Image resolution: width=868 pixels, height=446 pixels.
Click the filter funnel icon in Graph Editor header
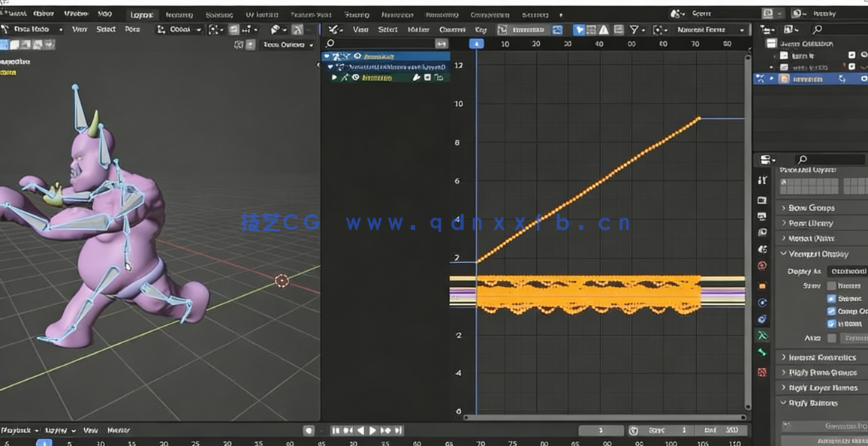point(634,29)
